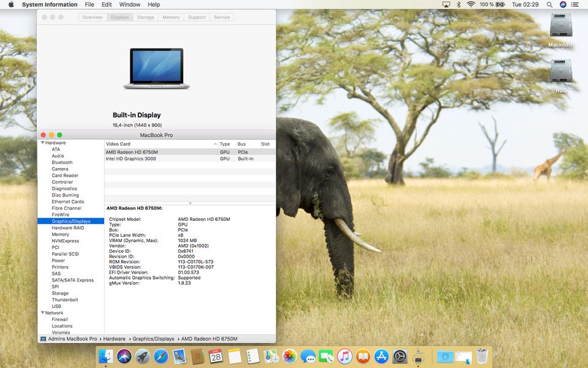Open Finder from the dock
This screenshot has width=588, height=368.
pos(106,356)
